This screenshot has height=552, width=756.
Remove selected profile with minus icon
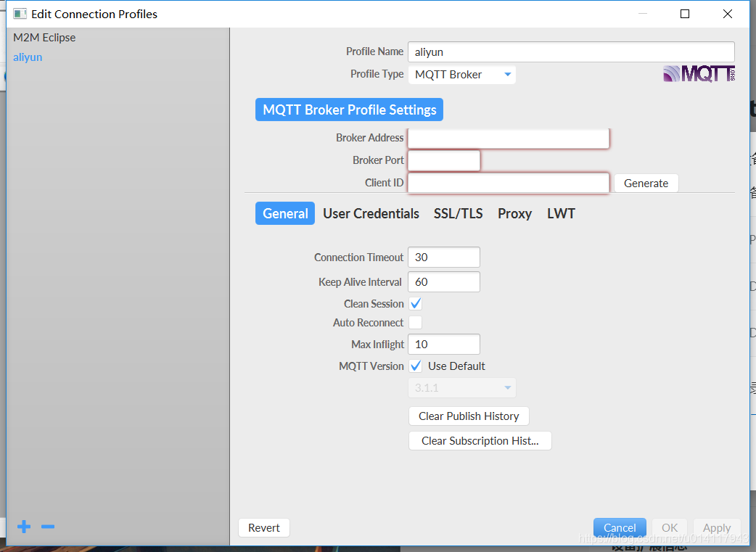coord(48,527)
